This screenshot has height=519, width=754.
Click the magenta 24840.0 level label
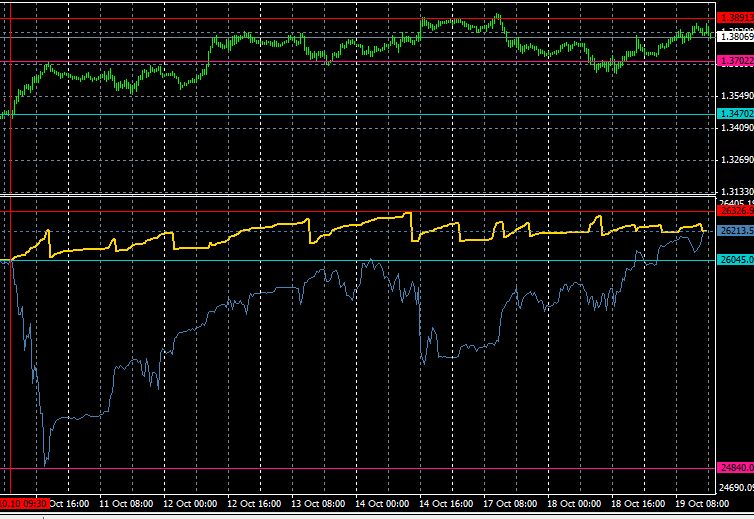pyautogui.click(x=735, y=468)
